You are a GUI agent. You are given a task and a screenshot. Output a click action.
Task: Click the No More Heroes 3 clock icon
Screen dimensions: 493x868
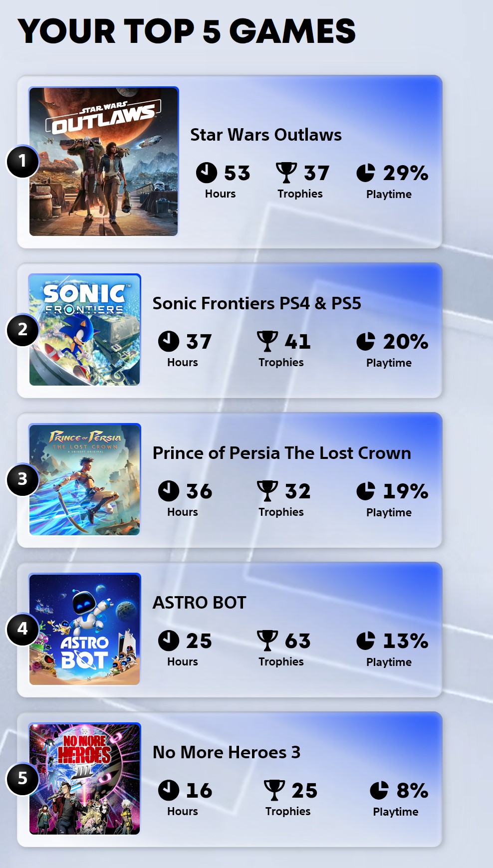[169, 790]
